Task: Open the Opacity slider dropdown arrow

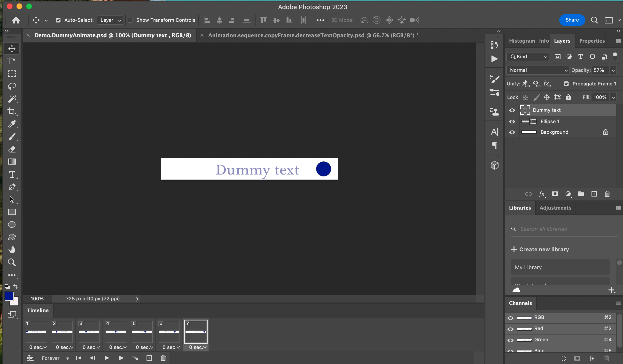Action: pyautogui.click(x=613, y=70)
